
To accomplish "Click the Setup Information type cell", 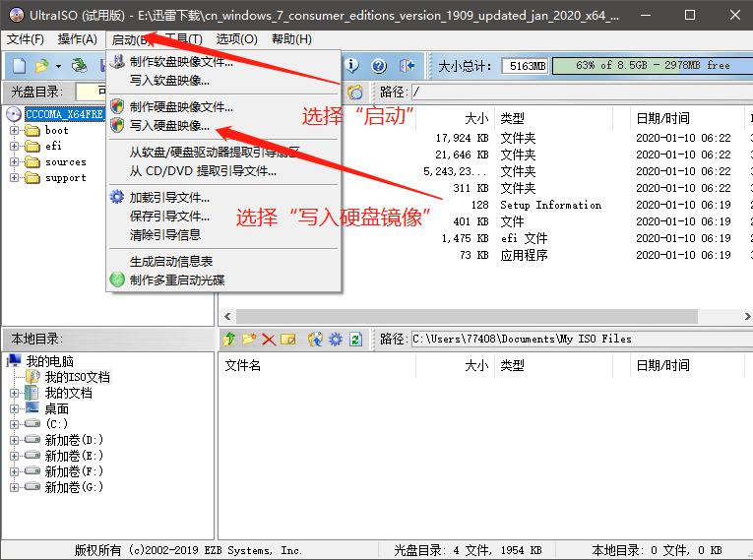I will (x=550, y=205).
